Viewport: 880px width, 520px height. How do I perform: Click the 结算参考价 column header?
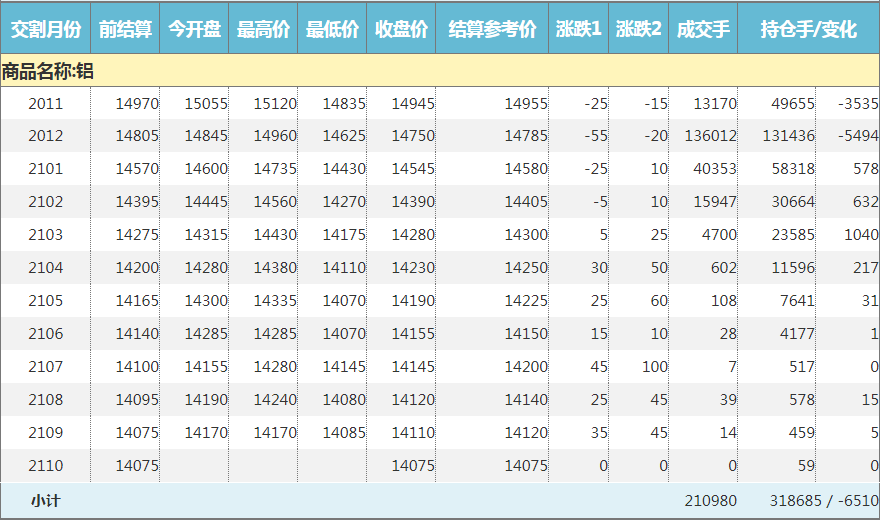tap(492, 29)
